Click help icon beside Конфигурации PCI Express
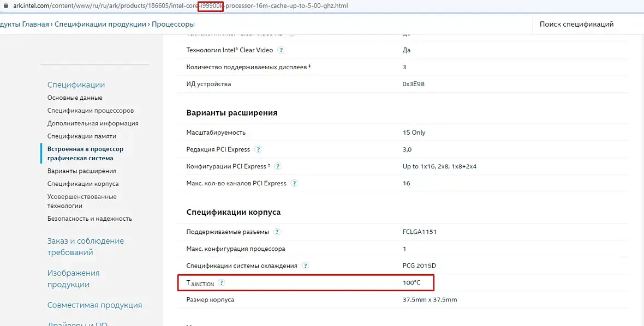This screenshot has height=326, width=644. (277, 166)
